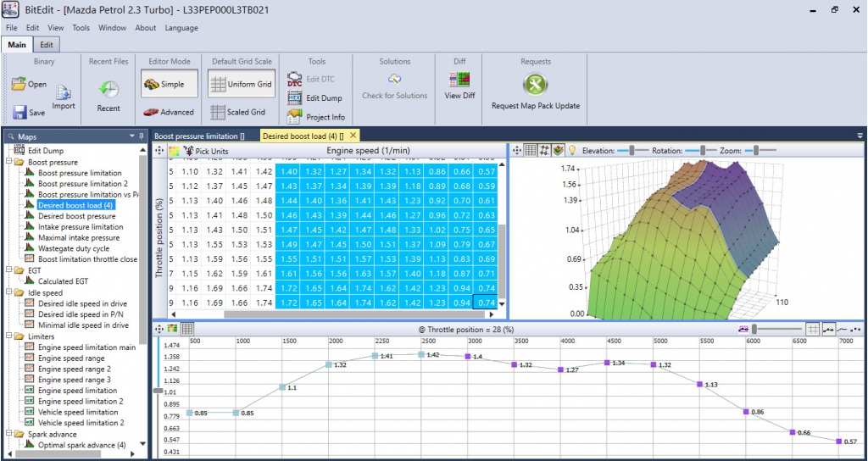The height and width of the screenshot is (461, 868).
Task: Open the Tools menu
Action: point(81,28)
